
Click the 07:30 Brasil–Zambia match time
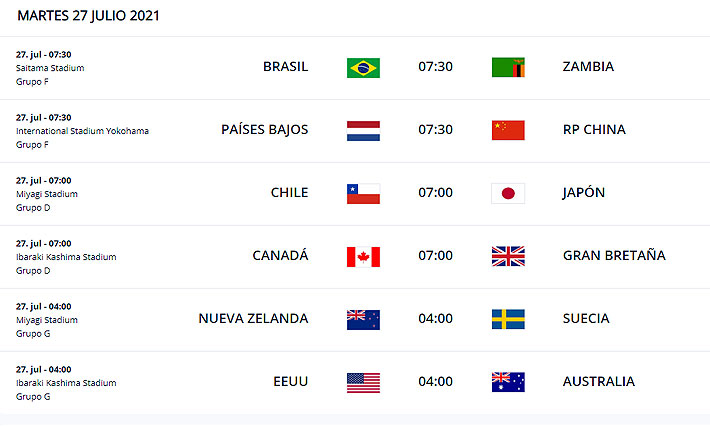[x=435, y=67]
